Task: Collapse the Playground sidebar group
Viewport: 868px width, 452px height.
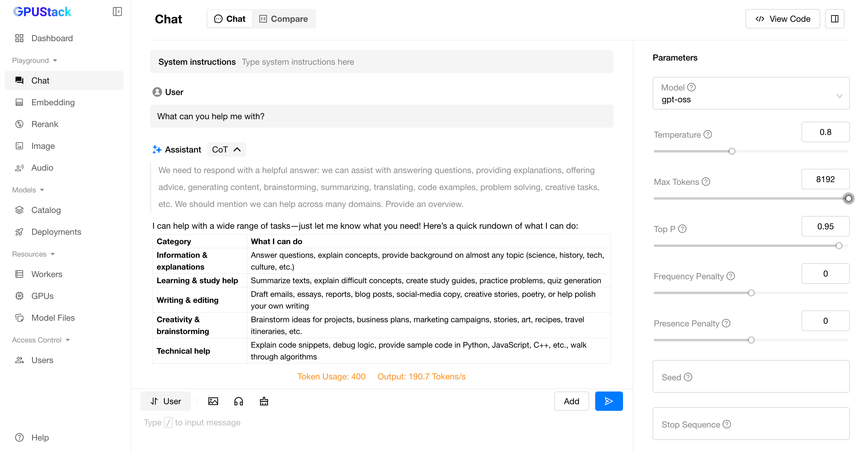Action: click(34, 60)
